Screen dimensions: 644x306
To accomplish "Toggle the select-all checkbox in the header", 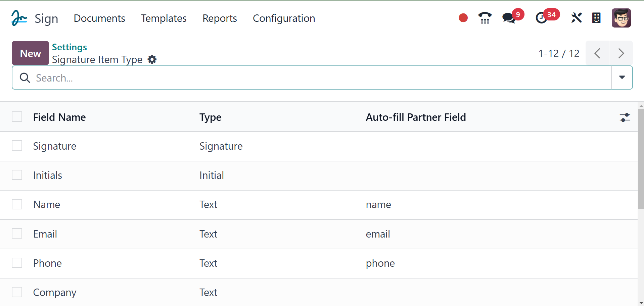I will click(x=17, y=117).
